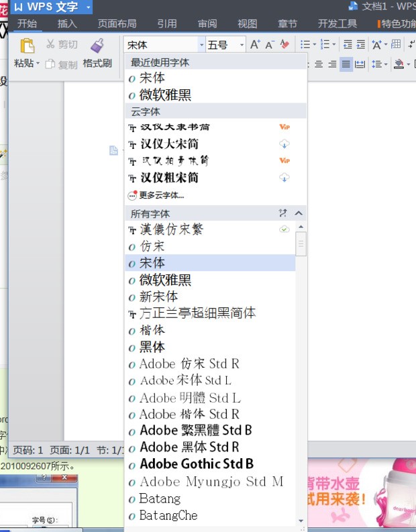Click the bullet list icon
The image size is (416, 532).
tap(305, 44)
